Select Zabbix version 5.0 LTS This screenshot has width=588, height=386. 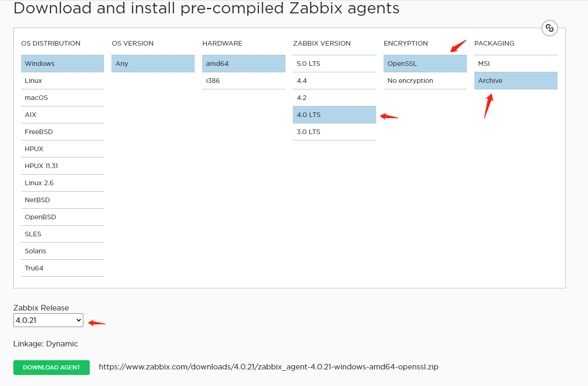(334, 64)
